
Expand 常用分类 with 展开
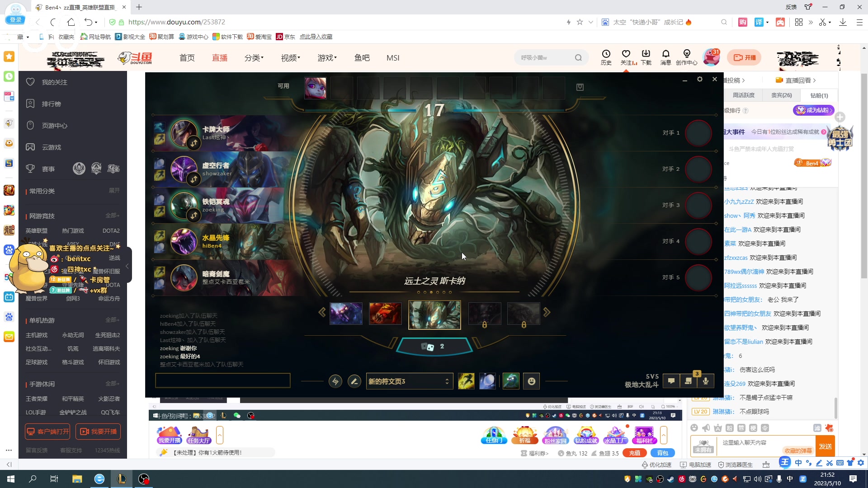[114, 190]
